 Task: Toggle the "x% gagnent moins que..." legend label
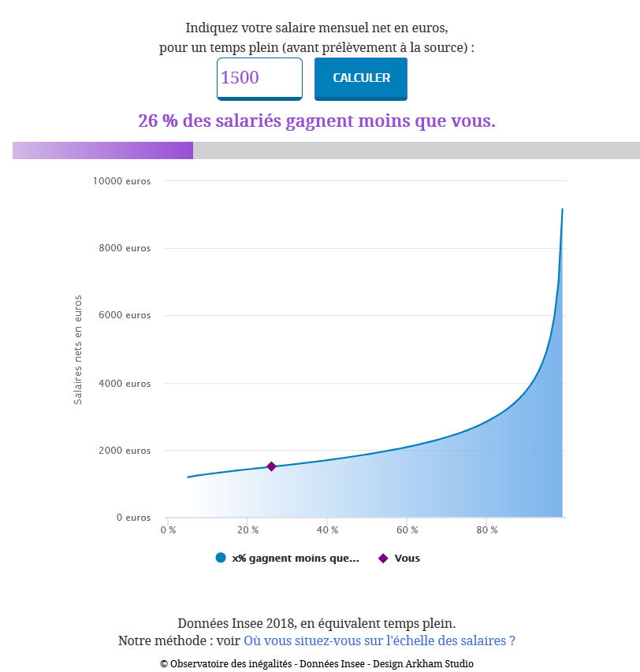[x=296, y=559]
